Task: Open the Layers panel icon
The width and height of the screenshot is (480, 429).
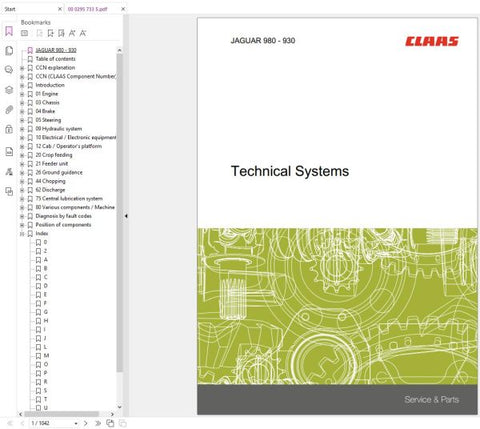Action: click(9, 90)
